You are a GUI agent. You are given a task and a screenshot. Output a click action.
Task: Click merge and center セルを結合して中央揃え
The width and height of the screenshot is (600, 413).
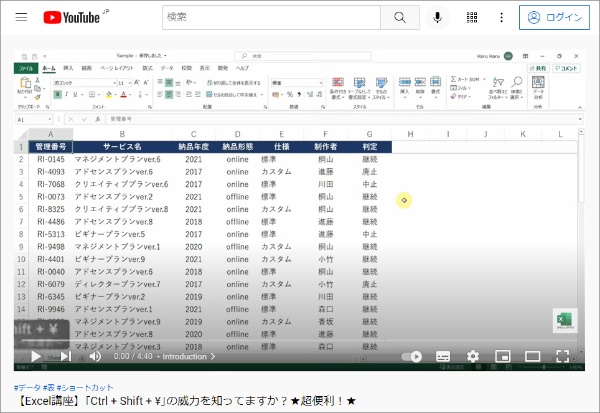(x=233, y=94)
